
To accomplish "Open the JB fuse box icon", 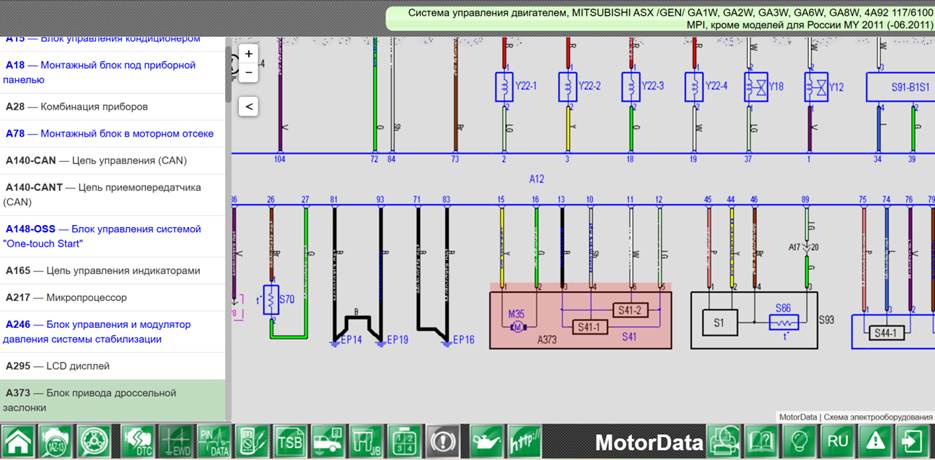I will pos(366,442).
